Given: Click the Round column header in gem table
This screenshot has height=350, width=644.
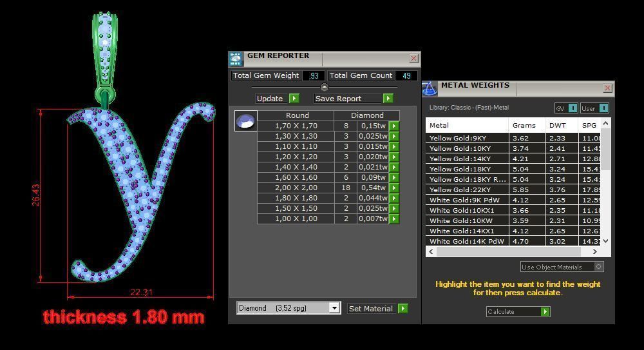Looking at the screenshot, I should (x=296, y=115).
